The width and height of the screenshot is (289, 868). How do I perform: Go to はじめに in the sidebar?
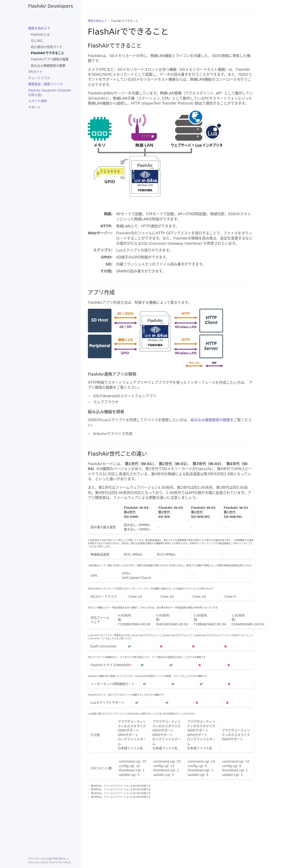(x=37, y=41)
